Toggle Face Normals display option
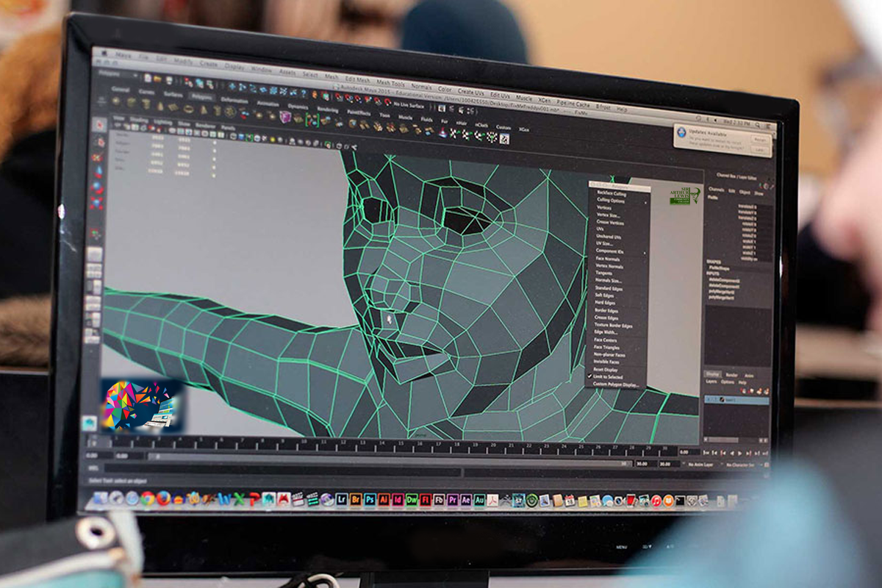The height and width of the screenshot is (588, 882). tap(608, 259)
